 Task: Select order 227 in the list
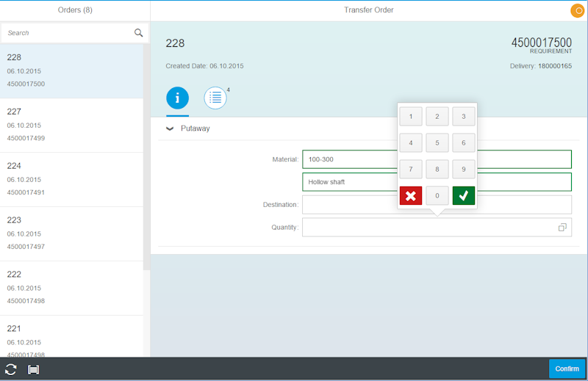tap(71, 125)
